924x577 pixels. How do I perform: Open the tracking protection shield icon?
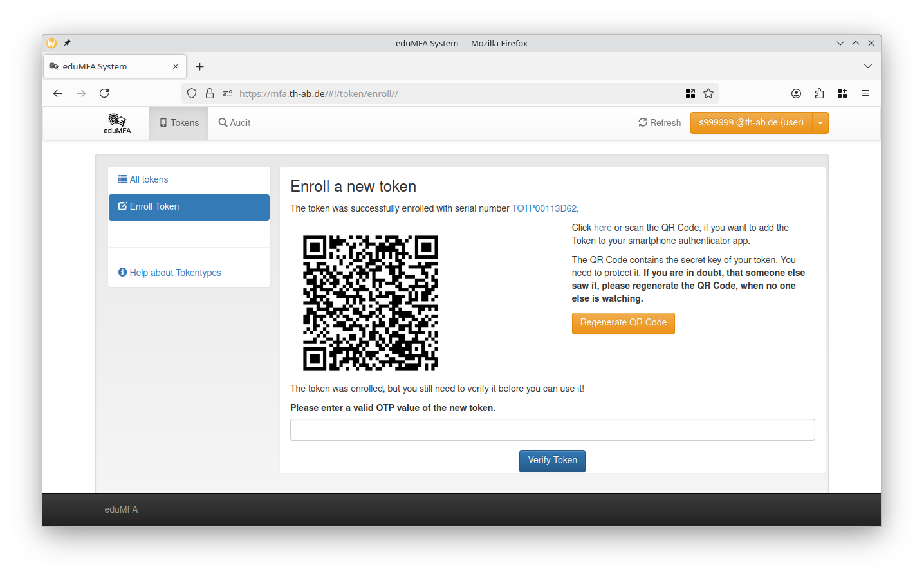click(x=192, y=93)
